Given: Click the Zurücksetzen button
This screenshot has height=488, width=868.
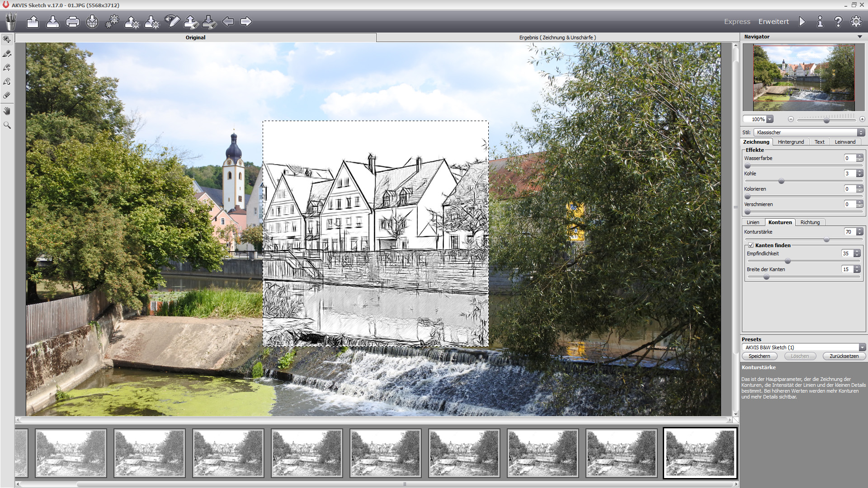Looking at the screenshot, I should [844, 356].
